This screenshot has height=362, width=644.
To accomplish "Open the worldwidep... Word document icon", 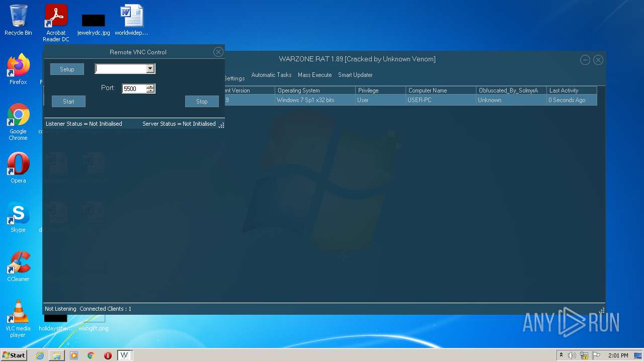I will click(131, 20).
